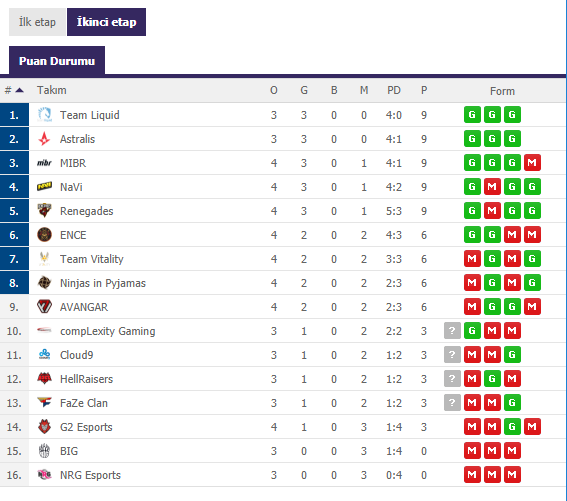Click the Cloud9 blue logo
Viewport: 567px width, 501px height.
click(44, 354)
